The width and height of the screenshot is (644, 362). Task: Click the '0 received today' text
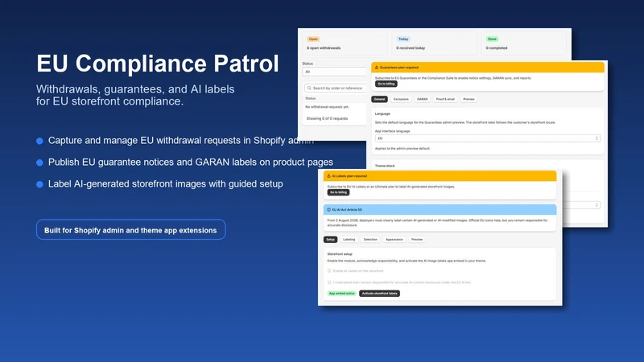(x=411, y=48)
